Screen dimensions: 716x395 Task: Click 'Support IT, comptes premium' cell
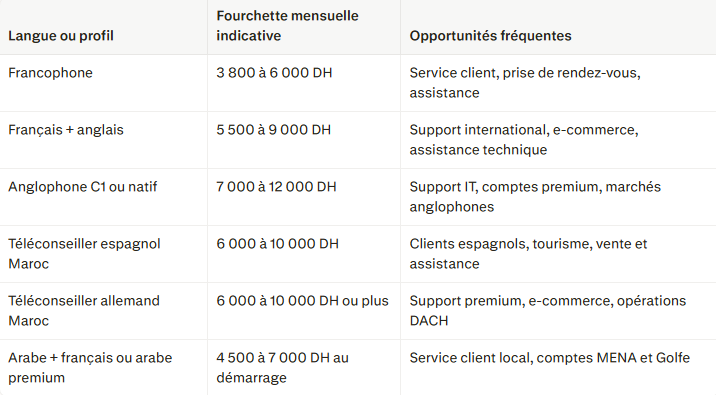pos(535,197)
